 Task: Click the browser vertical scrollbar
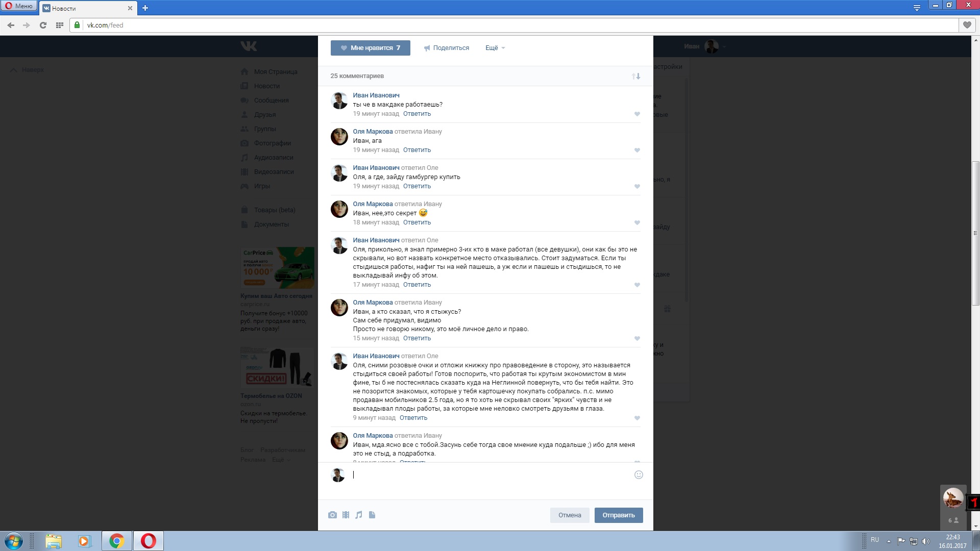(976, 233)
